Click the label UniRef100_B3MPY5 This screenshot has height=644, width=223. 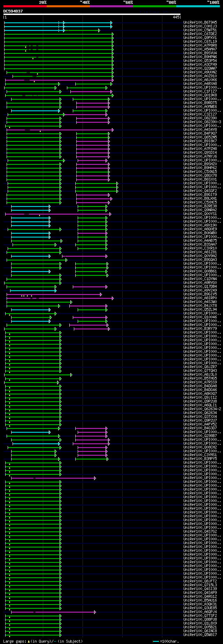coord(200,459)
